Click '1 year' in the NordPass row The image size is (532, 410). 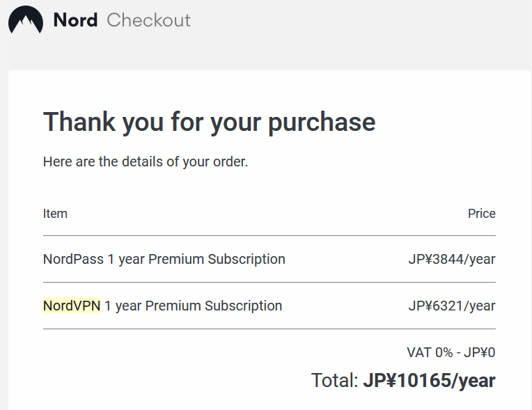tap(126, 260)
